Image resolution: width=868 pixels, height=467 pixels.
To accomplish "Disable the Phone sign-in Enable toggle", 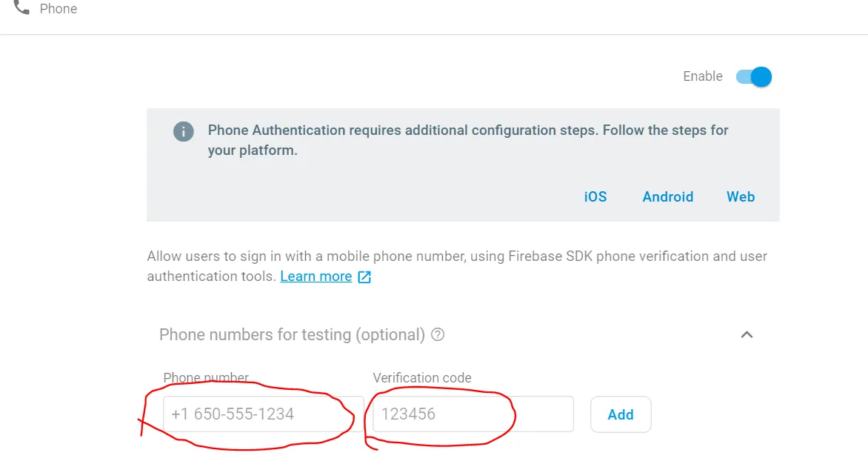I will point(755,76).
